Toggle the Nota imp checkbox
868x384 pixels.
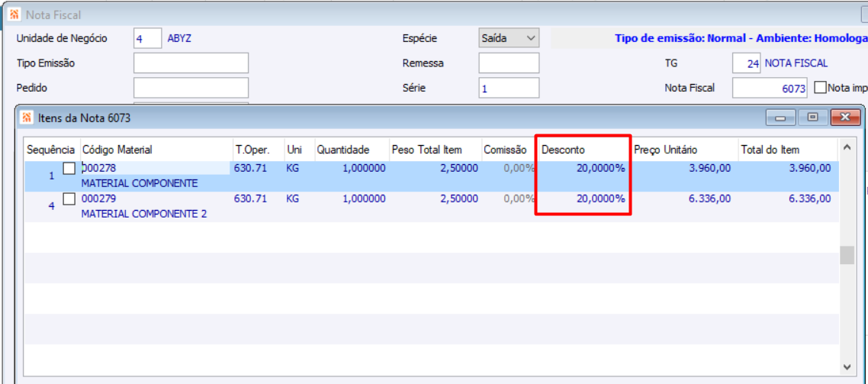[x=820, y=87]
